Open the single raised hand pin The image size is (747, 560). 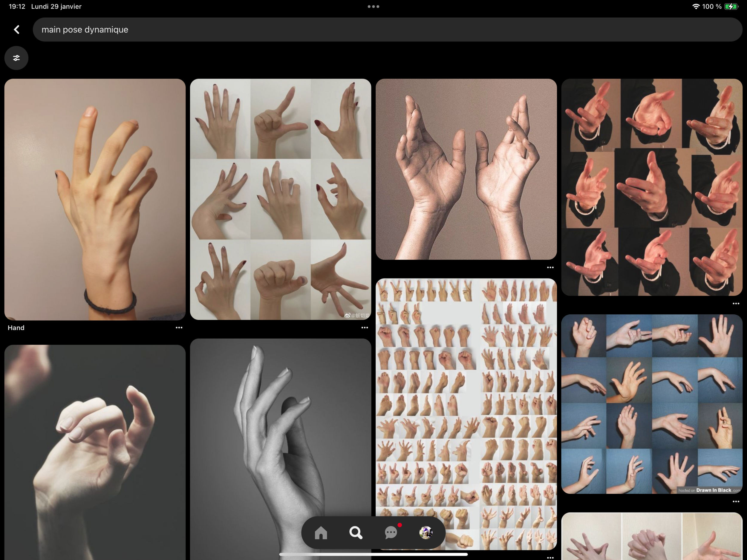click(x=95, y=199)
